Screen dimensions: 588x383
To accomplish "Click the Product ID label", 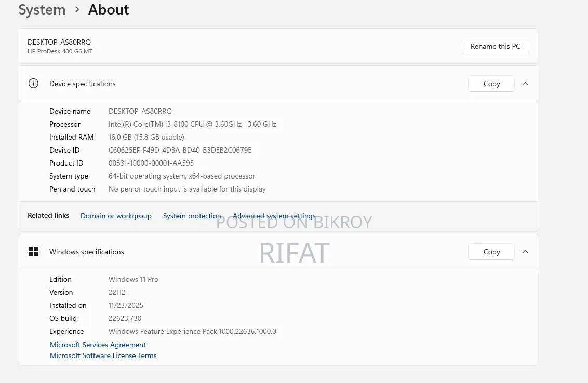I will [x=66, y=163].
